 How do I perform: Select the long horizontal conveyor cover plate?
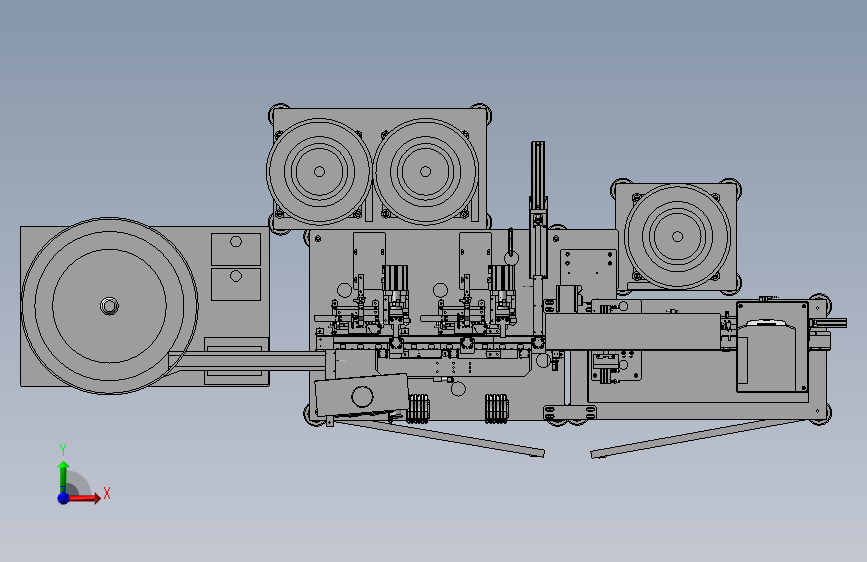[633, 332]
